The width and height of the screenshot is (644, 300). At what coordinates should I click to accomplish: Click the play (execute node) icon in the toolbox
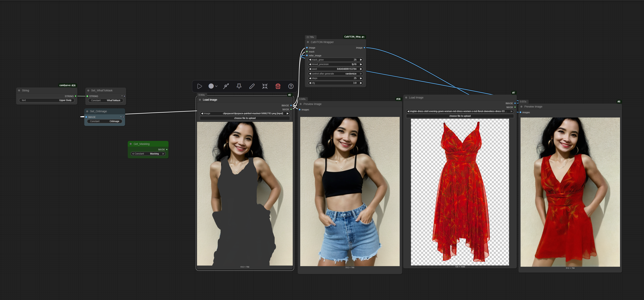click(x=199, y=86)
